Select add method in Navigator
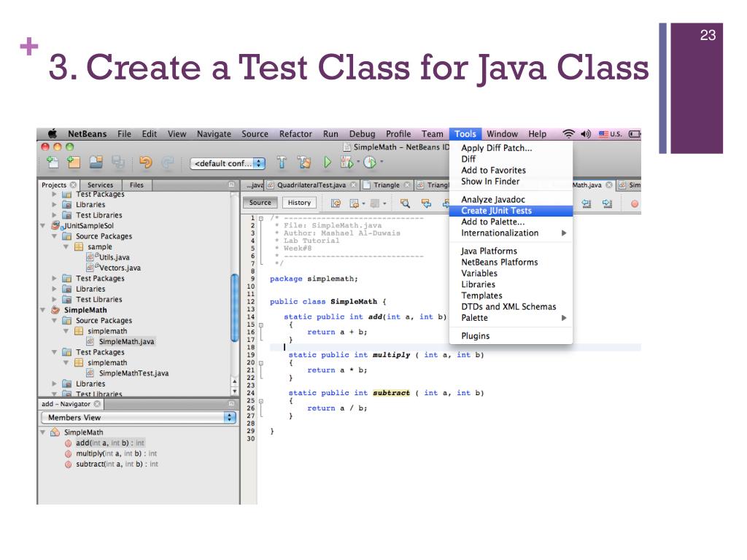The height and width of the screenshot is (560, 747). tap(109, 443)
